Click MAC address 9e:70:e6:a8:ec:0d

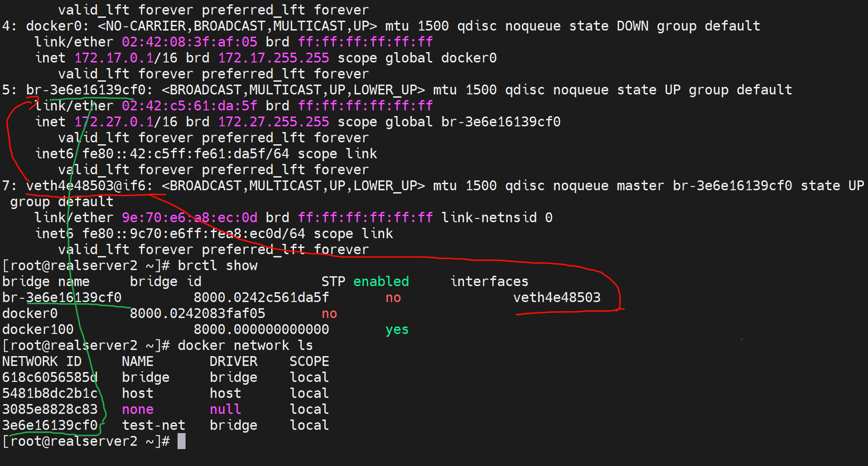click(x=189, y=217)
